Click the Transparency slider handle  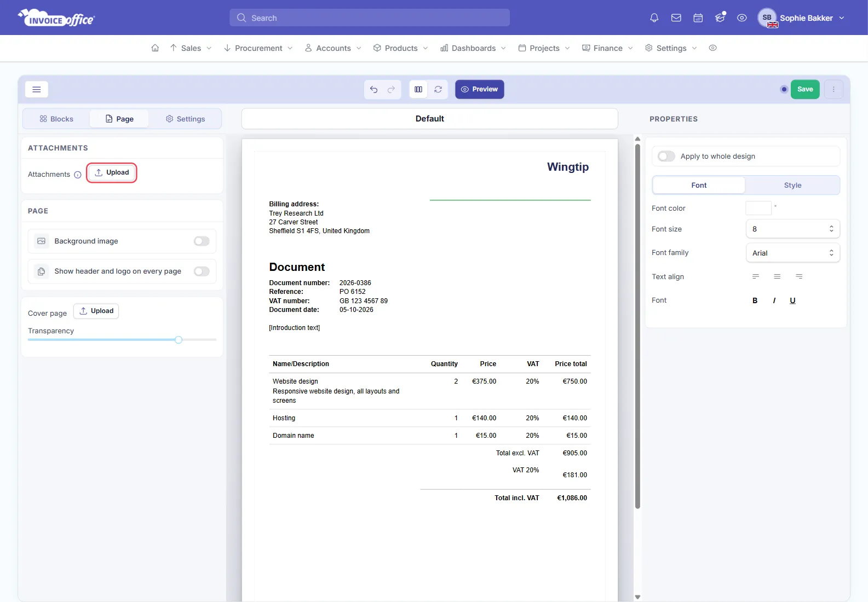coord(179,340)
